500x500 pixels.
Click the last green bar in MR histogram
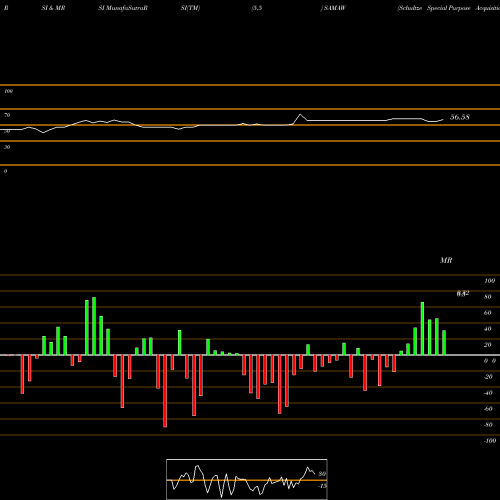coord(444,343)
